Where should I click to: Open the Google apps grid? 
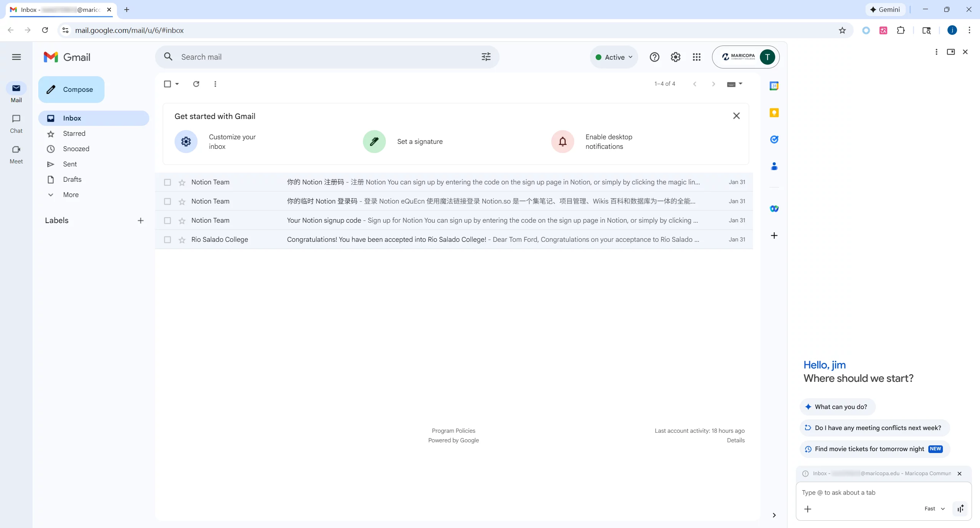[x=696, y=57]
